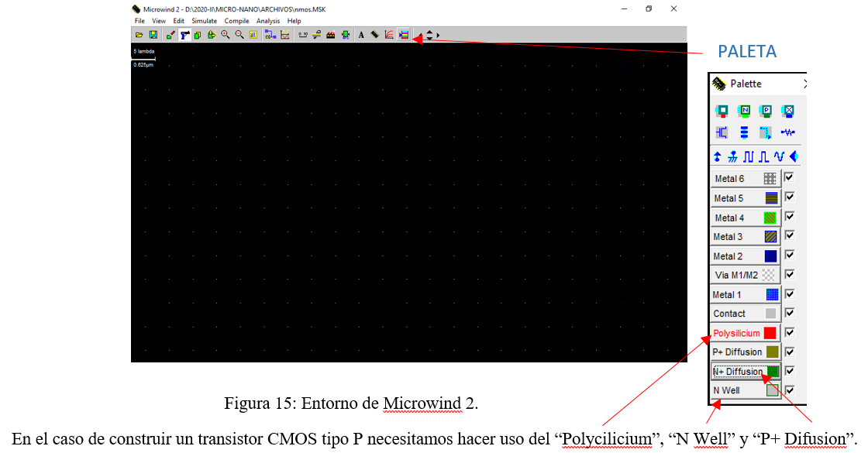
Task: Run simulation using the waveform icon
Action: [285, 35]
